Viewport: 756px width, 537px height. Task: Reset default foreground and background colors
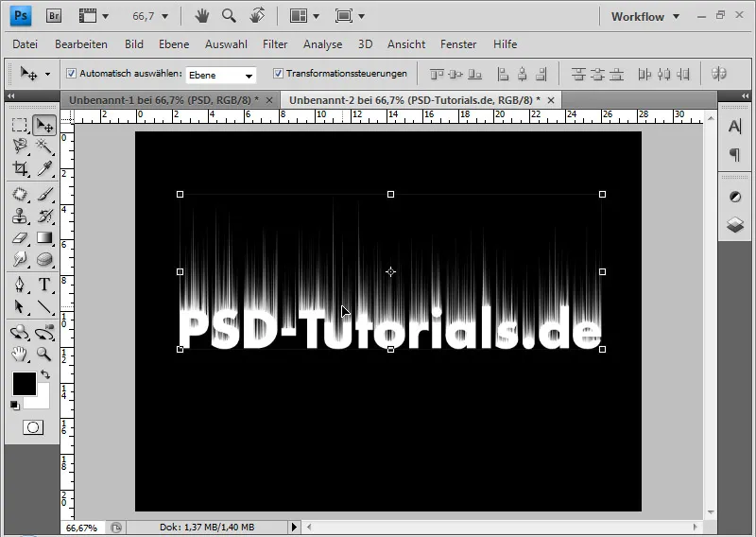tap(15, 406)
